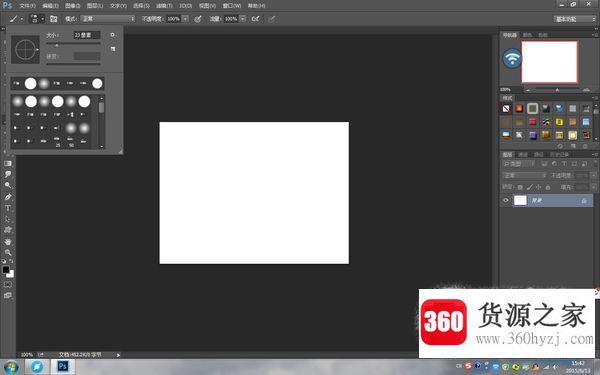Open the brush tool preset picker

[x=16, y=19]
